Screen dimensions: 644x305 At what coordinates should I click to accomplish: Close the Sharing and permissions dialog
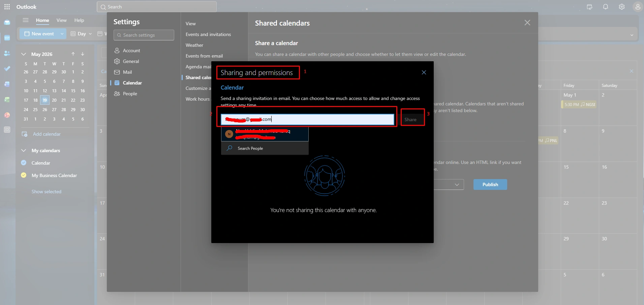[x=424, y=72]
